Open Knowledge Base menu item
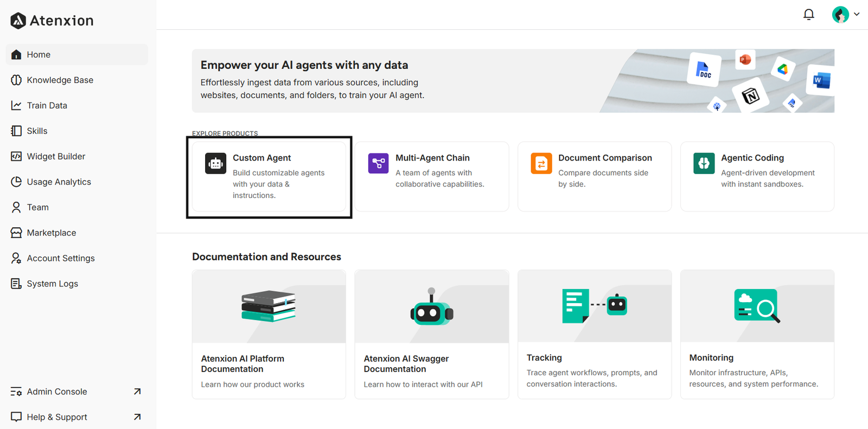 click(77, 80)
